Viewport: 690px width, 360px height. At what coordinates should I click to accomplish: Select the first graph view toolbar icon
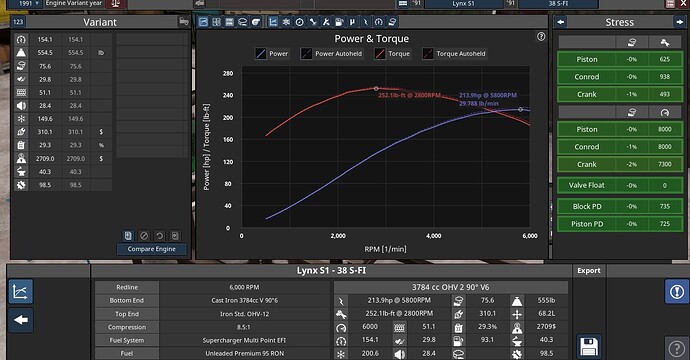[203, 22]
